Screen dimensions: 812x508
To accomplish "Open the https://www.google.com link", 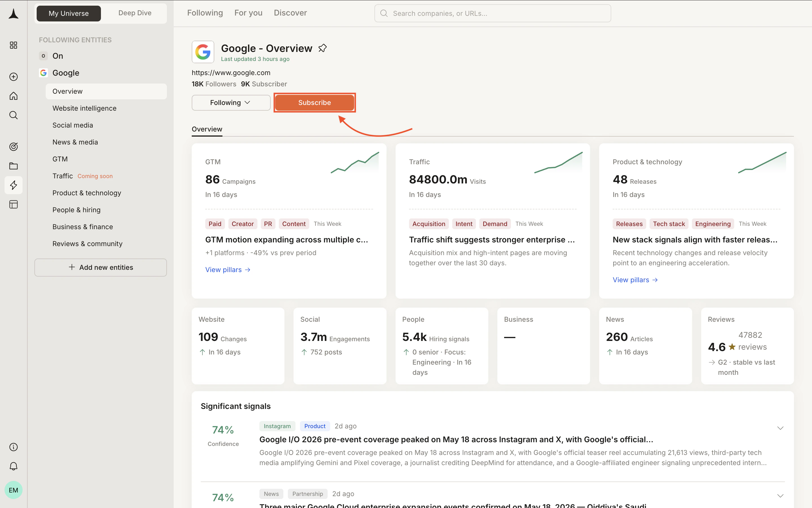I will (231, 73).
